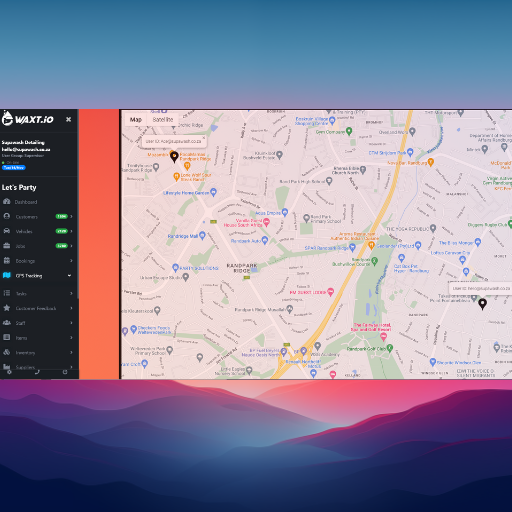Click the Customer Feedback star icon

pyautogui.click(x=7, y=308)
